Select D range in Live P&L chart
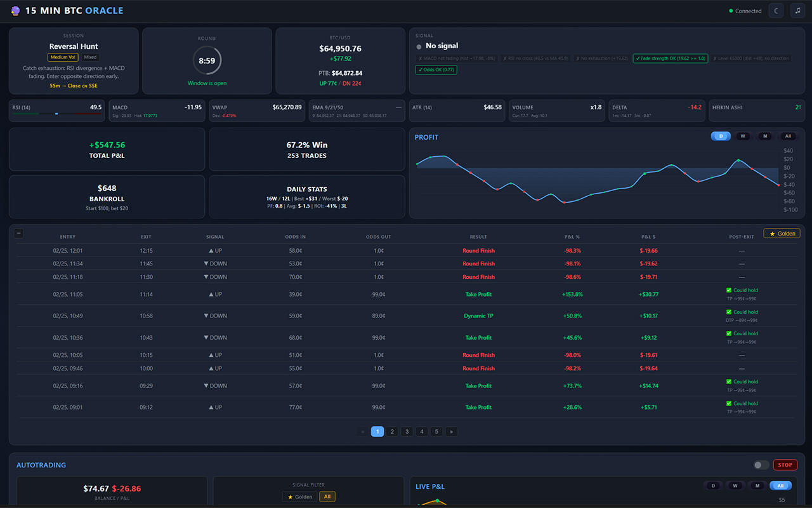This screenshot has height=508, width=812. coord(713,486)
